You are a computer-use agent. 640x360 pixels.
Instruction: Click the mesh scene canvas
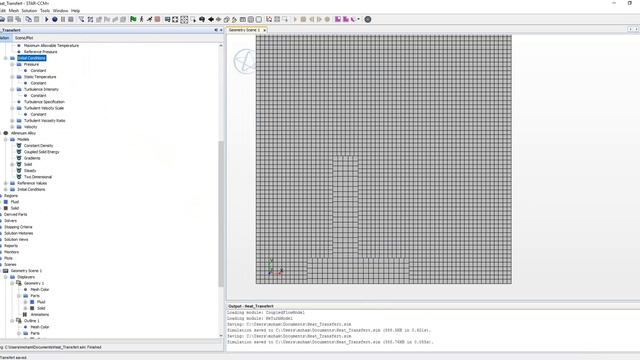point(383,159)
